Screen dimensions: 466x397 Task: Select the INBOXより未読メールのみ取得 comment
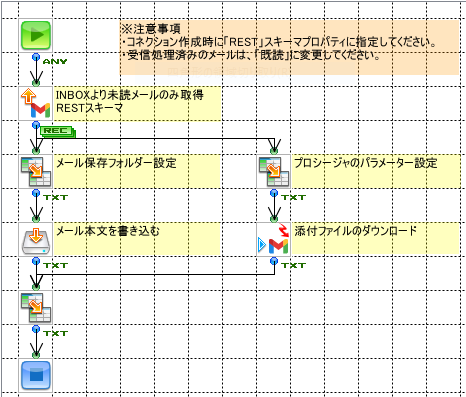tap(137, 104)
